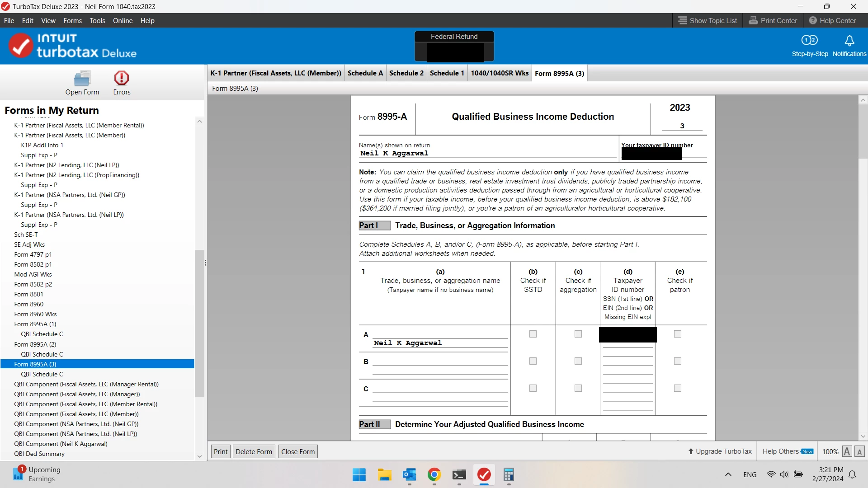
Task: Expand hidden system tray icons chevron
Action: (728, 474)
